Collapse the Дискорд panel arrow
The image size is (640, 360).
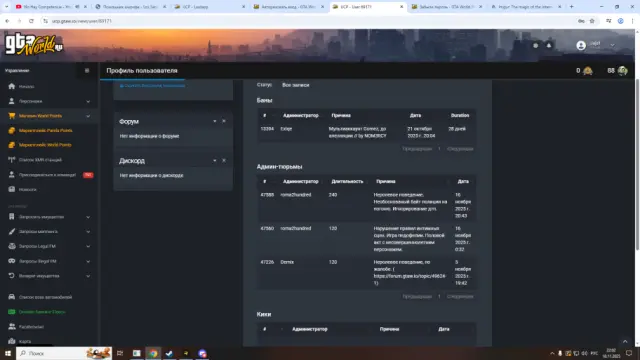[215, 160]
